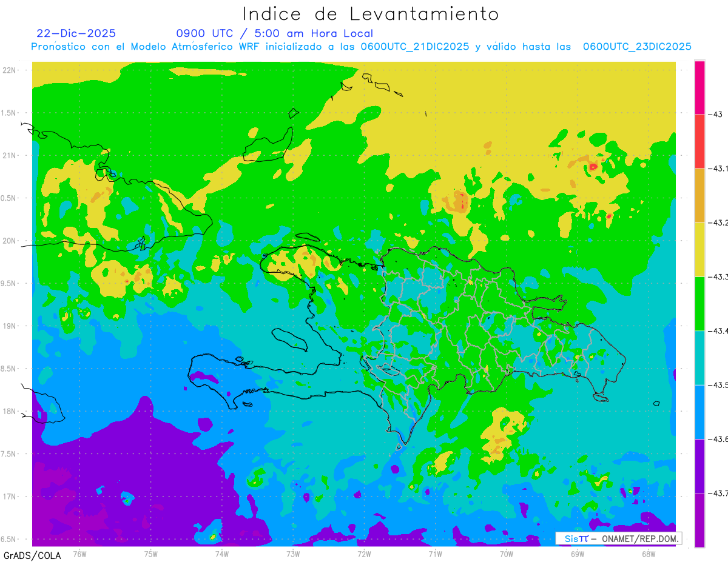Screen dimensions: 728x562
Task: Click the "21N" latitude label
Action: (9, 156)
